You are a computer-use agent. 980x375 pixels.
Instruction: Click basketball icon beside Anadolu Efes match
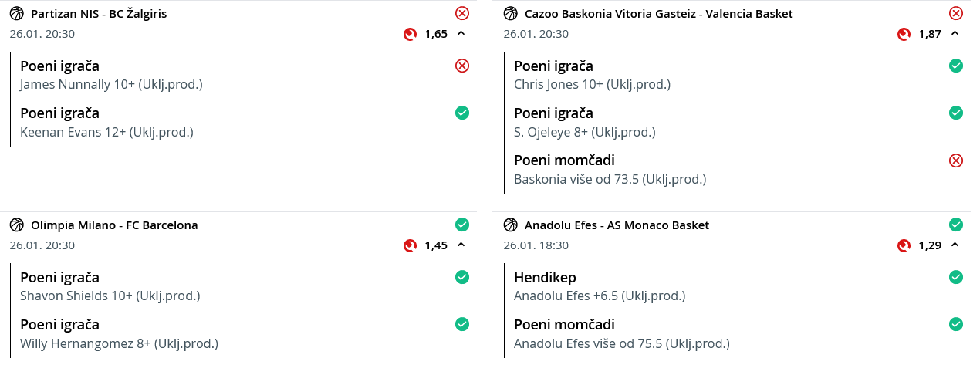point(511,225)
